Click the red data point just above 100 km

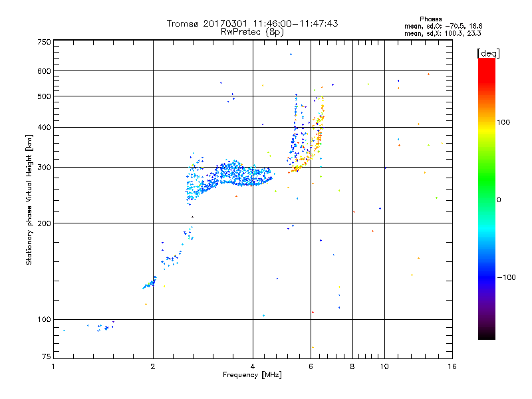pyautogui.click(x=313, y=312)
